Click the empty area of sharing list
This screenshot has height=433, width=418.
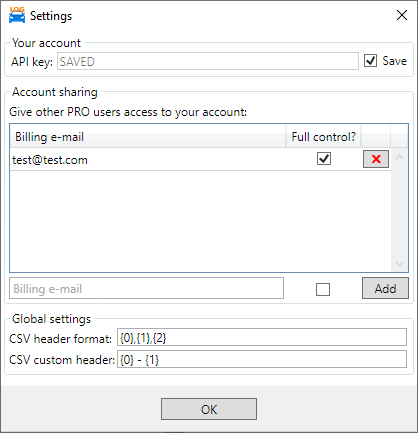pyautogui.click(x=200, y=221)
